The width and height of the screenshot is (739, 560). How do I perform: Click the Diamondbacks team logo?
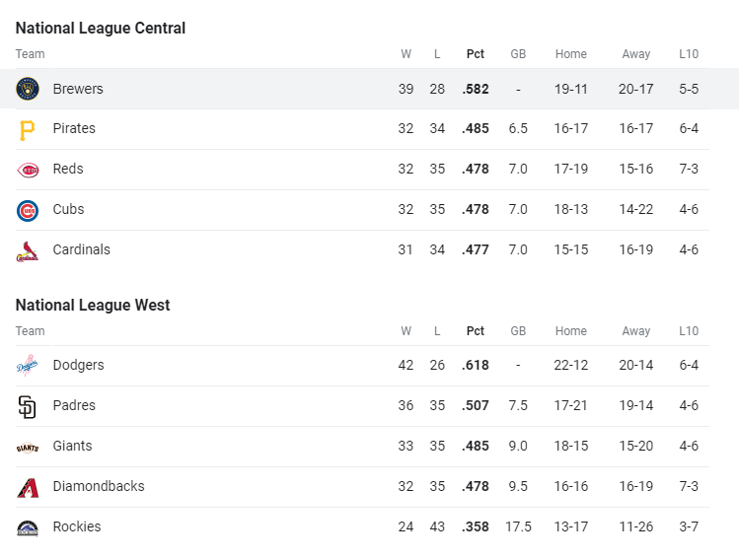[28, 487]
